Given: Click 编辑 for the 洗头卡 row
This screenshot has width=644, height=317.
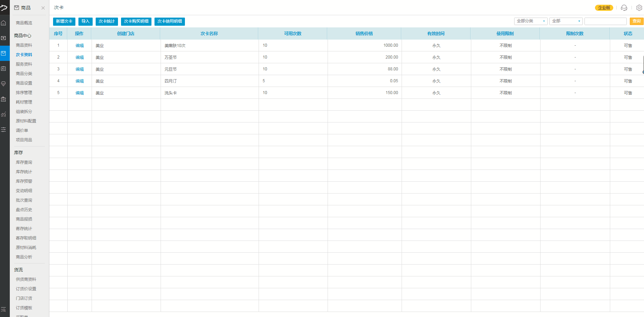Looking at the screenshot, I should 80,93.
